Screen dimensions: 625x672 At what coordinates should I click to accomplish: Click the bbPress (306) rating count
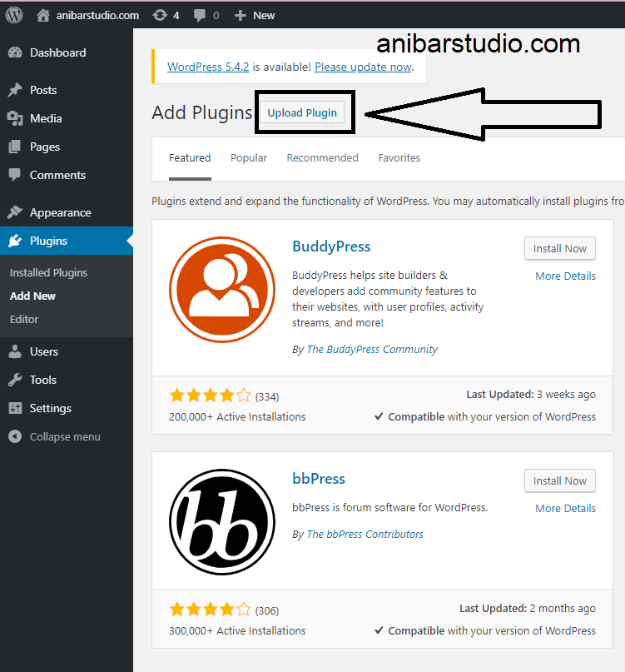tap(267, 610)
